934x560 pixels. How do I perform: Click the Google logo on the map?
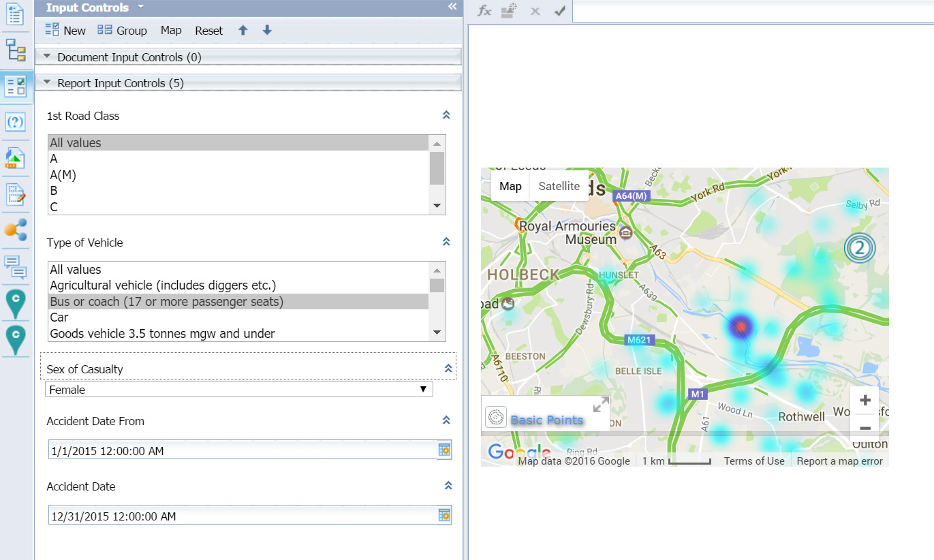[518, 452]
